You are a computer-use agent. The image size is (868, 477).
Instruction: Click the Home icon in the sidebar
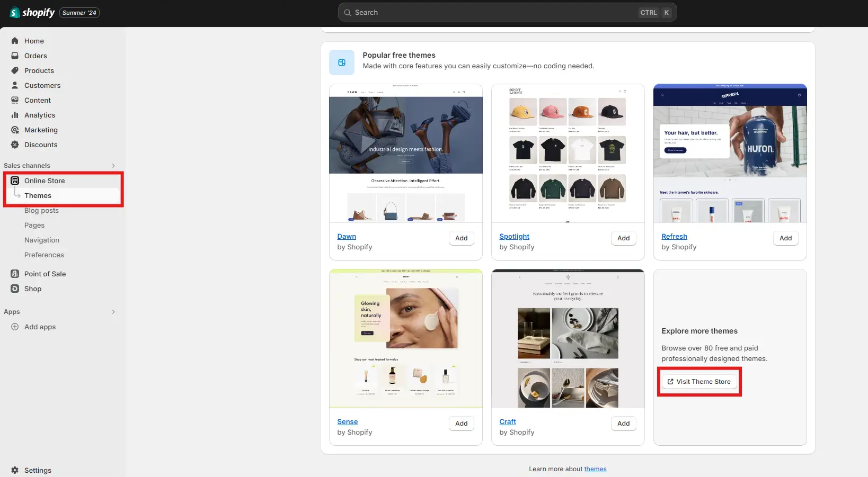[15, 41]
